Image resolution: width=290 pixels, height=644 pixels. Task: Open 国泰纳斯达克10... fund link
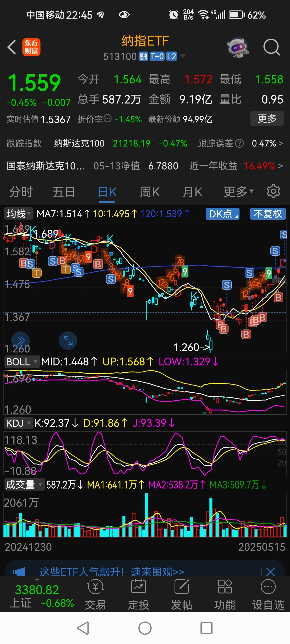[46, 166]
